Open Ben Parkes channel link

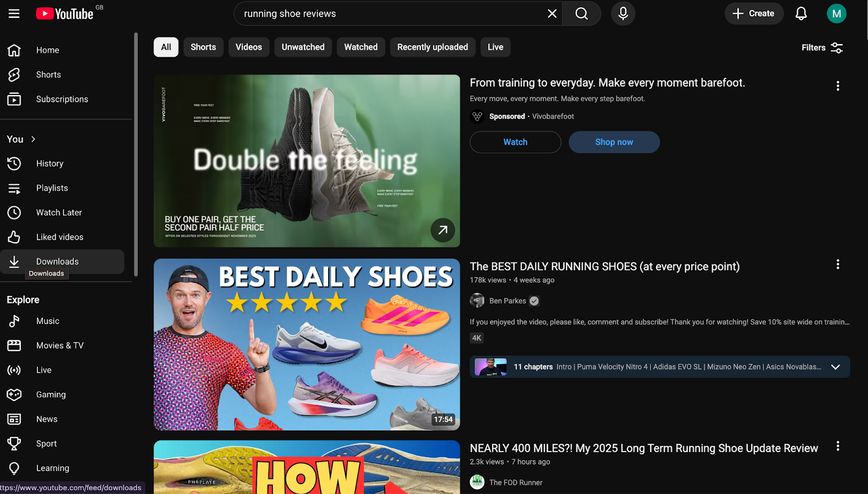coord(507,301)
